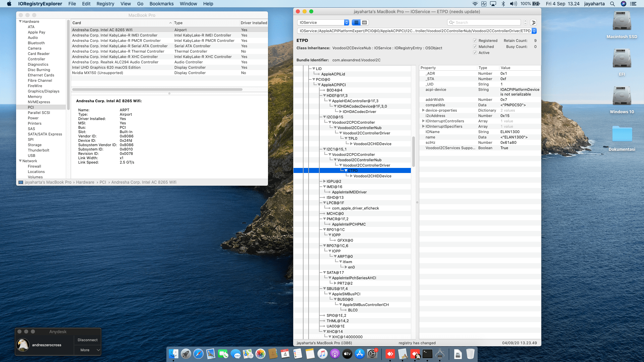Open Notification Center from menu bar

coord(633,4)
